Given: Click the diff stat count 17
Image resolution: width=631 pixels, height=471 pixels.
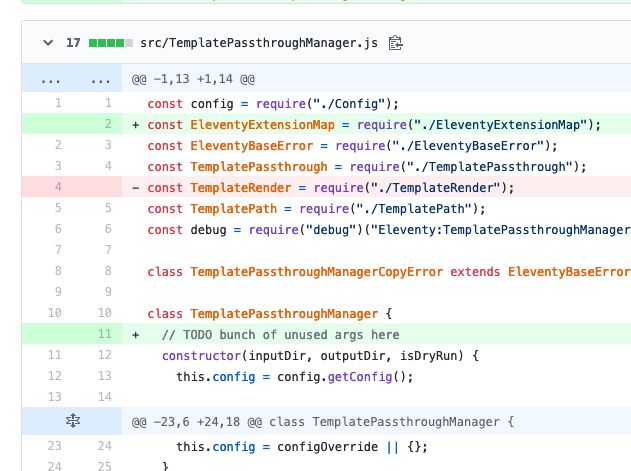Looking at the screenshot, I should pyautogui.click(x=73, y=43).
